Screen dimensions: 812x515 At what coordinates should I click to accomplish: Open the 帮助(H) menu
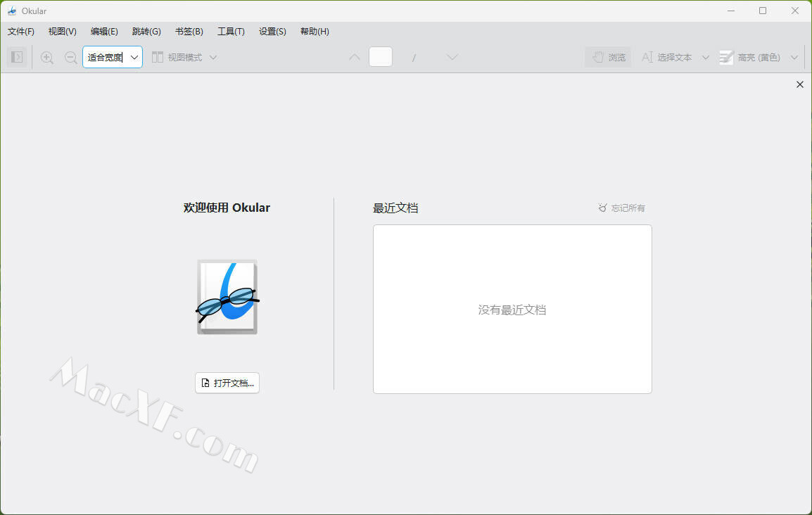tap(315, 32)
